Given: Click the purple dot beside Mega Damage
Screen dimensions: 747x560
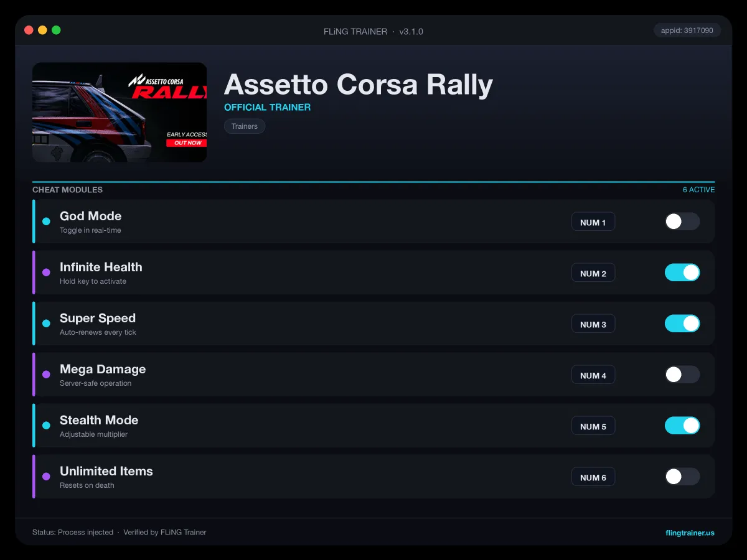Looking at the screenshot, I should (x=46, y=375).
